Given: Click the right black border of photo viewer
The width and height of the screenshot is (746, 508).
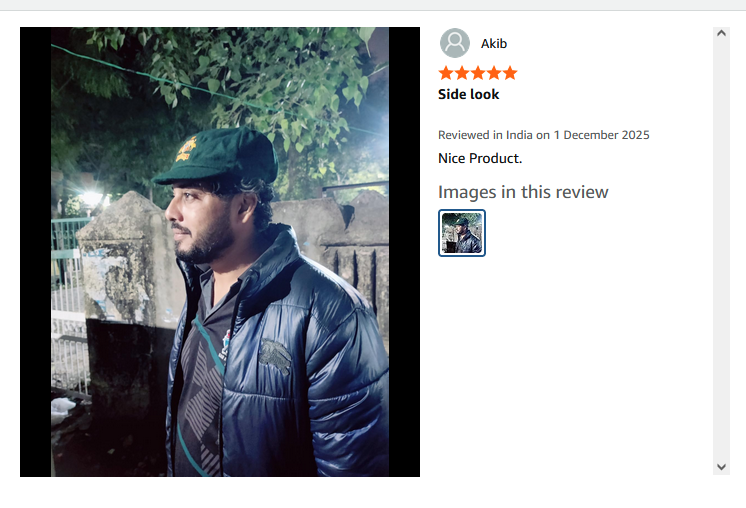Looking at the screenshot, I should pyautogui.click(x=404, y=252).
